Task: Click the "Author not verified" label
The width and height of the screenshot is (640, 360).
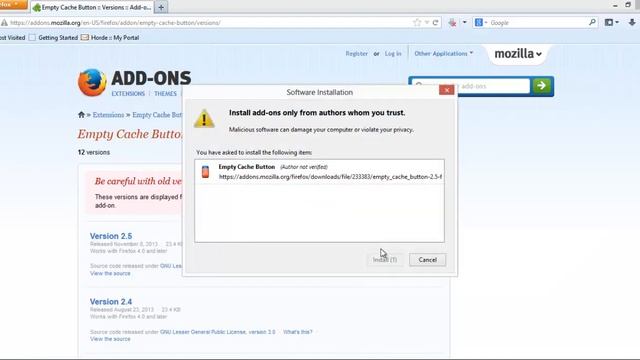Action: click(x=304, y=167)
